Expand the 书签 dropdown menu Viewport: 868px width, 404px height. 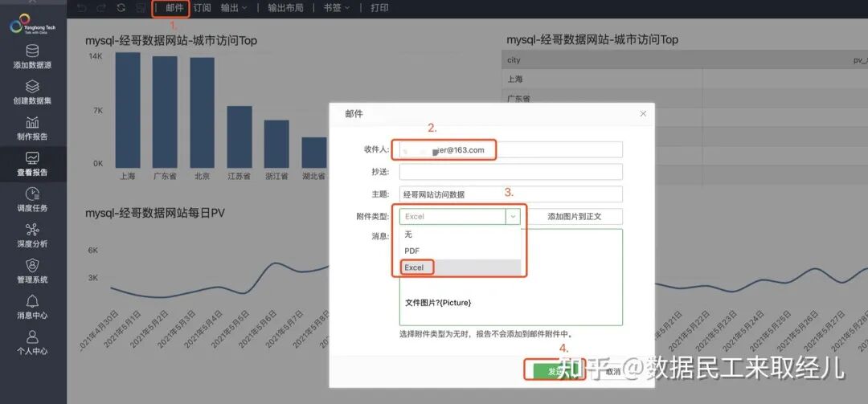[x=337, y=8]
